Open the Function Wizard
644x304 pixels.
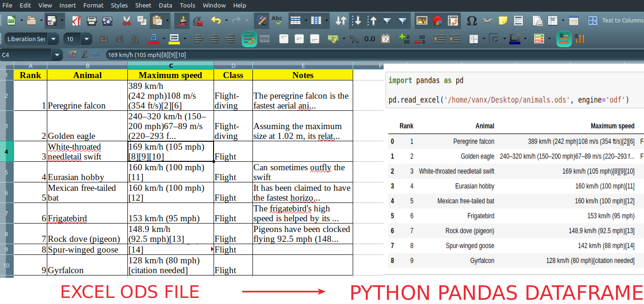point(73,55)
